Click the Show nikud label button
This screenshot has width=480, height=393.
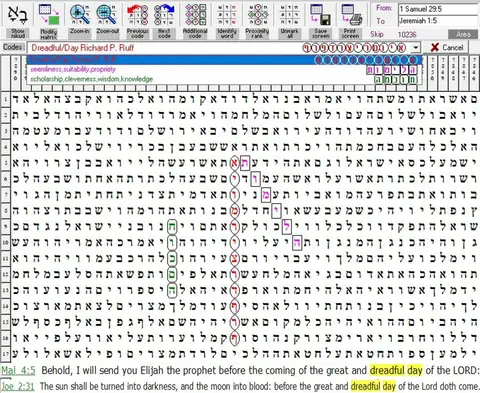coord(18,33)
